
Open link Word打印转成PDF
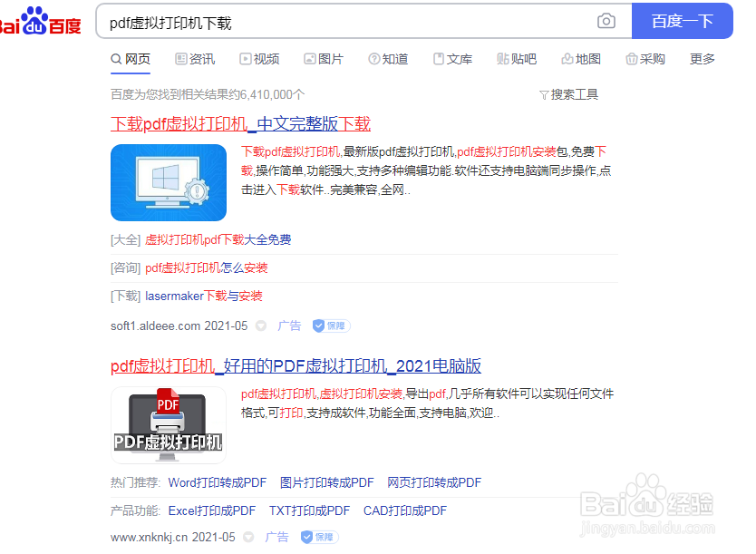click(218, 482)
